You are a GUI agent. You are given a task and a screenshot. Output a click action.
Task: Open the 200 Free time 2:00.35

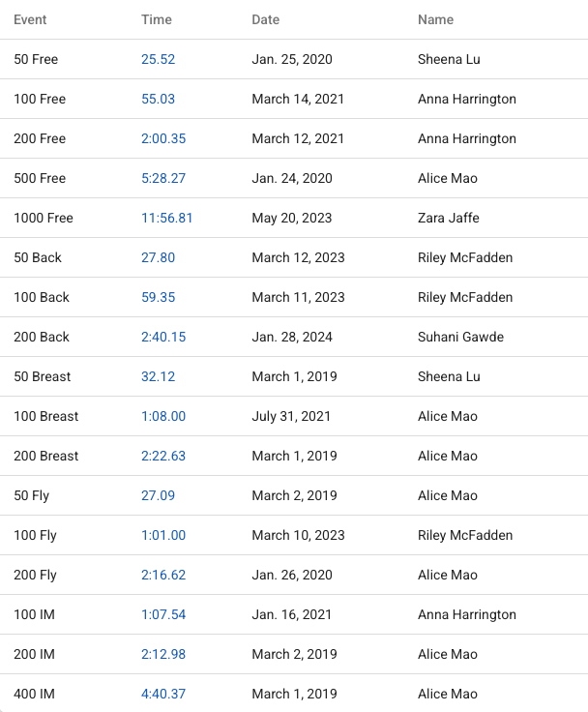pyautogui.click(x=163, y=138)
